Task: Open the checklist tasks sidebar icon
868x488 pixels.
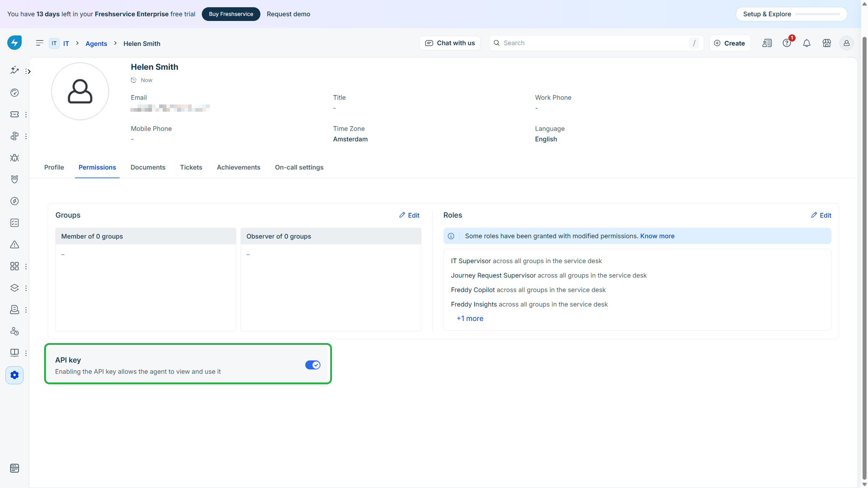Action: coord(14,223)
